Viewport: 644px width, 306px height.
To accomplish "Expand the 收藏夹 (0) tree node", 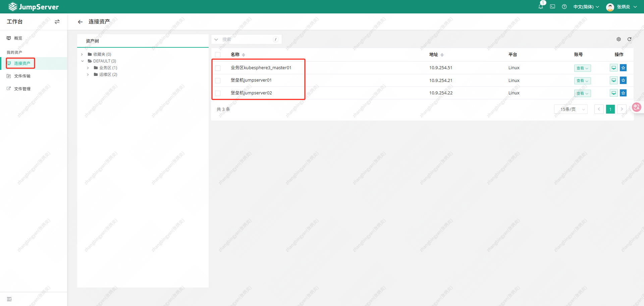I will coord(82,54).
